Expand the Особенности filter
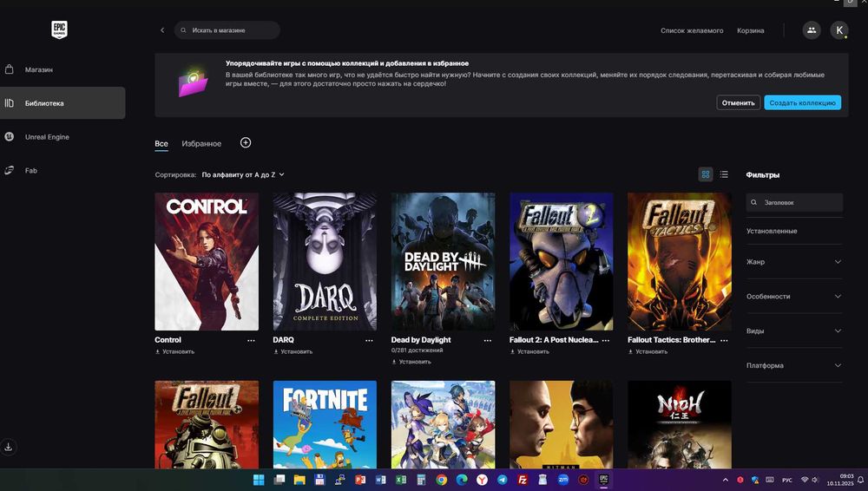The height and width of the screenshot is (491, 868). pyautogui.click(x=794, y=296)
